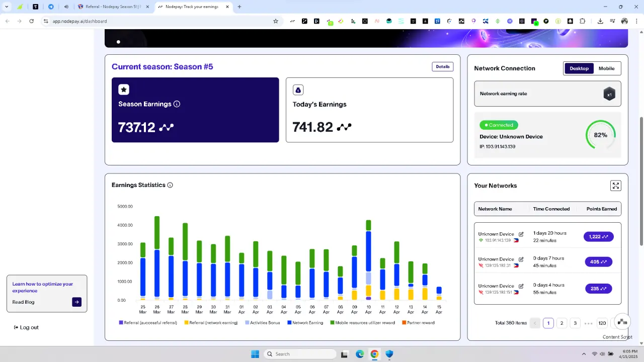Screen dimensions: 644x362
Task: Close the Nodepay: Track your earnings tab
Action: pos(227,7)
